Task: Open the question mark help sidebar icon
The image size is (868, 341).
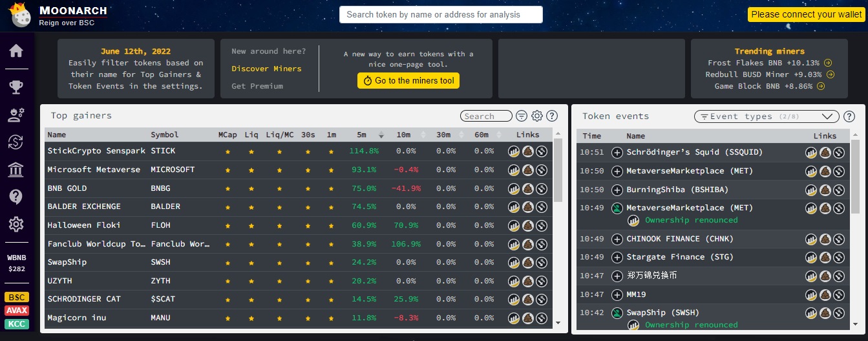Action: pos(16,197)
